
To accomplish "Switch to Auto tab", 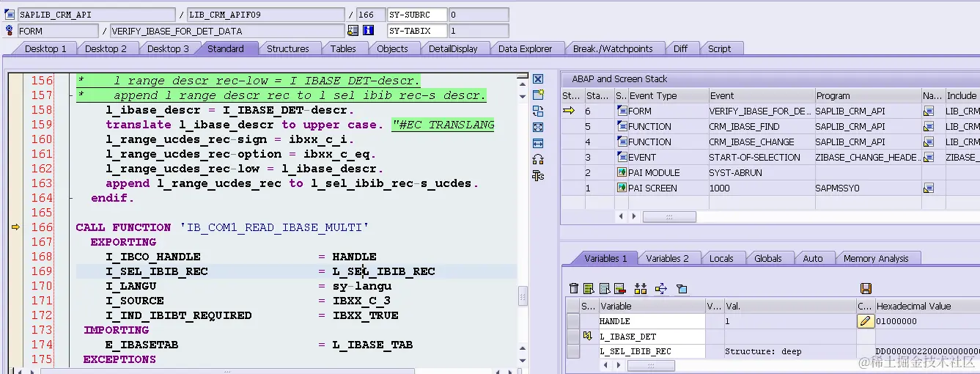I will click(x=812, y=258).
